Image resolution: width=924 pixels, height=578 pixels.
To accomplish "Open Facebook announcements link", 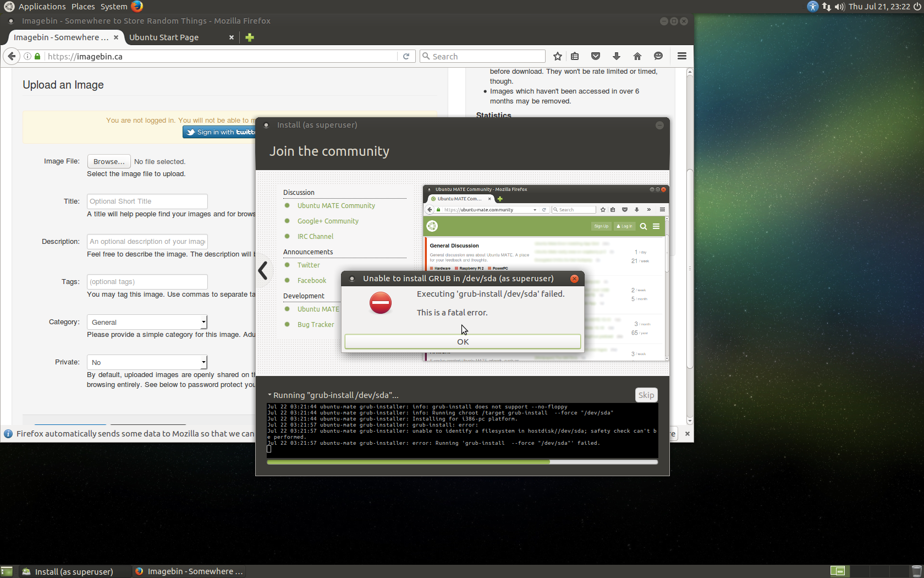I will pyautogui.click(x=312, y=280).
